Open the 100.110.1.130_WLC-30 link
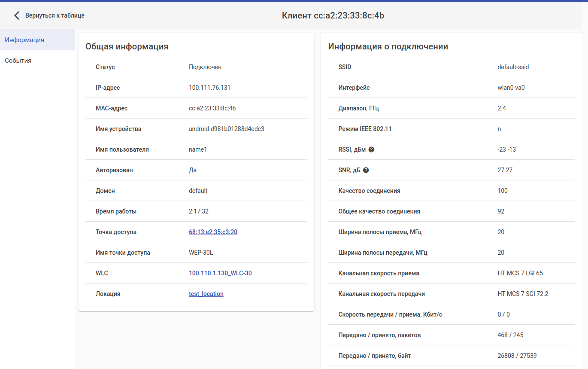The image size is (588, 369). coord(220,273)
